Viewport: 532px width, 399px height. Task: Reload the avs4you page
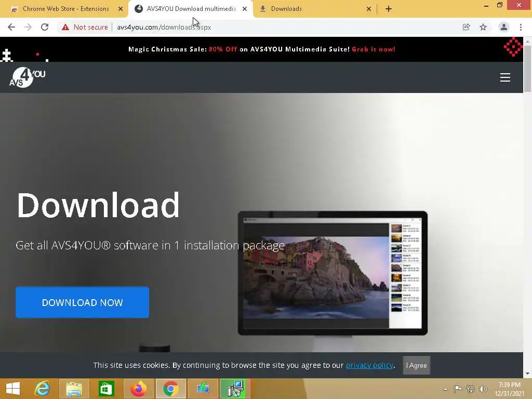(x=45, y=27)
